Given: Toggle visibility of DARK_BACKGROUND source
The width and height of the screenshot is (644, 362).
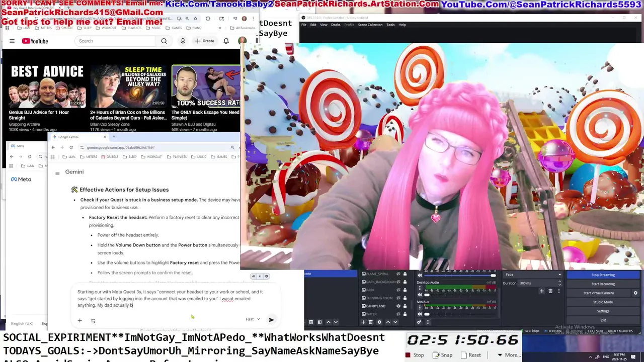Looking at the screenshot, I should [x=398, y=282].
